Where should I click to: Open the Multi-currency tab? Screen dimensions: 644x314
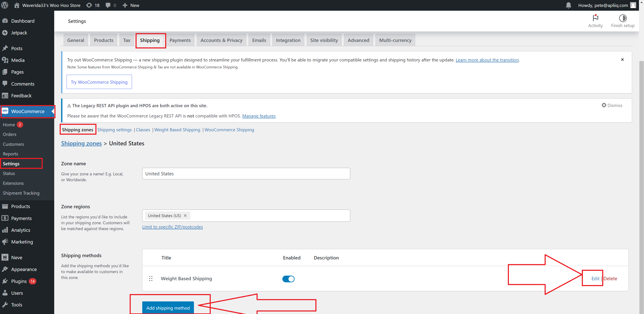(395, 40)
